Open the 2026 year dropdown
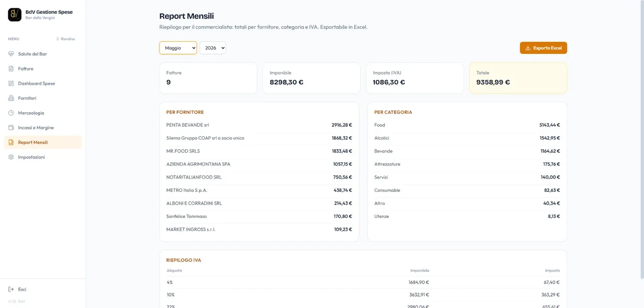The width and height of the screenshot is (644, 308). [213, 48]
